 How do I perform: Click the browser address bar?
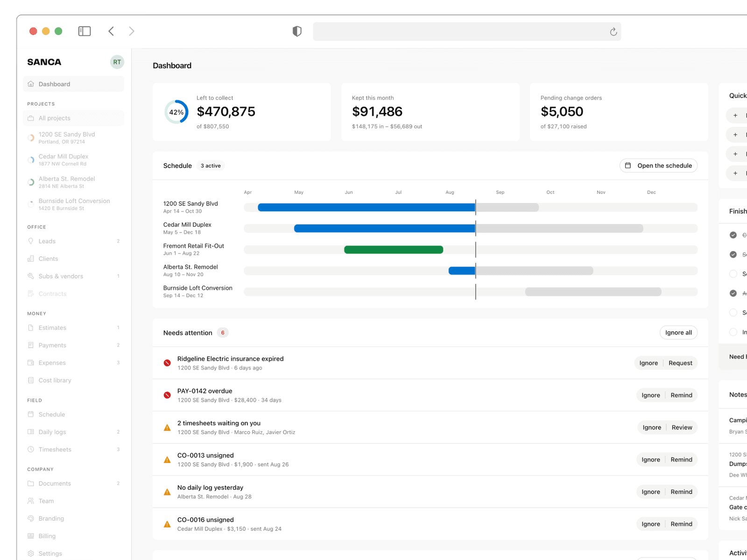467,31
